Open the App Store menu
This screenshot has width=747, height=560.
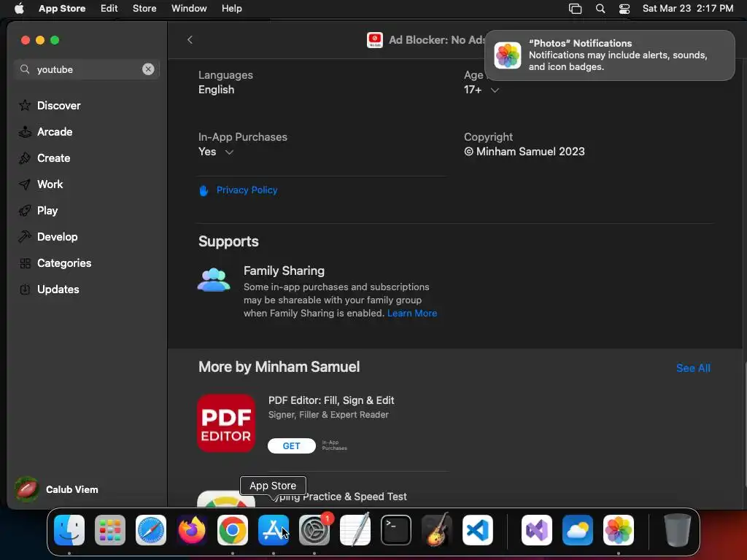(x=62, y=9)
